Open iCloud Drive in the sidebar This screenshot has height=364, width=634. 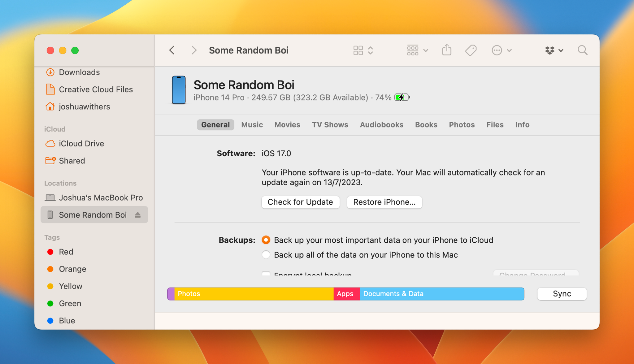(81, 144)
